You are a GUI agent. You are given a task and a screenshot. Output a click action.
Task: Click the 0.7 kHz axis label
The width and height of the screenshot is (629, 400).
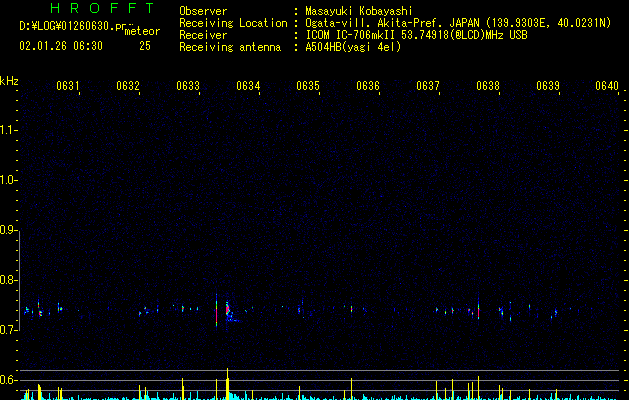coord(8,330)
